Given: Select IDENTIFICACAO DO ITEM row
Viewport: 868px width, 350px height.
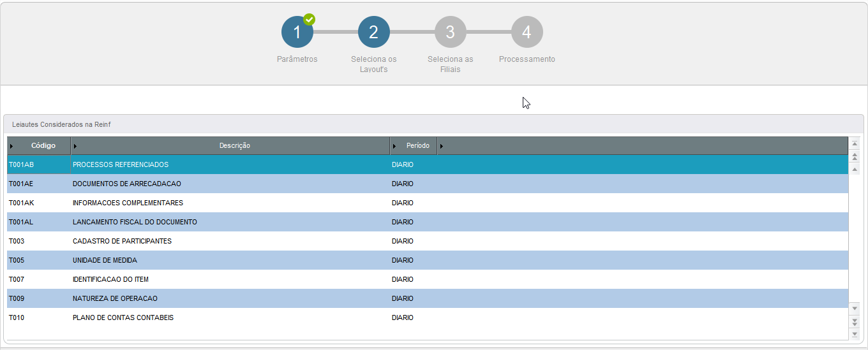Looking at the screenshot, I should pos(428,279).
